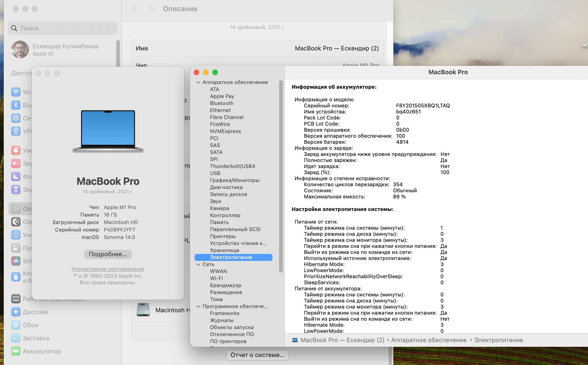Open Accessibility icon in sidebar

[16, 235]
